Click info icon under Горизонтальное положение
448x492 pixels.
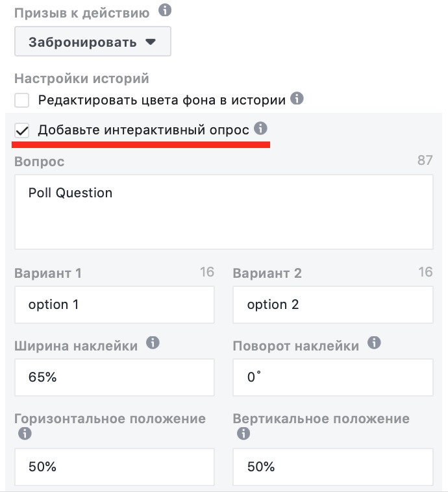(25, 434)
